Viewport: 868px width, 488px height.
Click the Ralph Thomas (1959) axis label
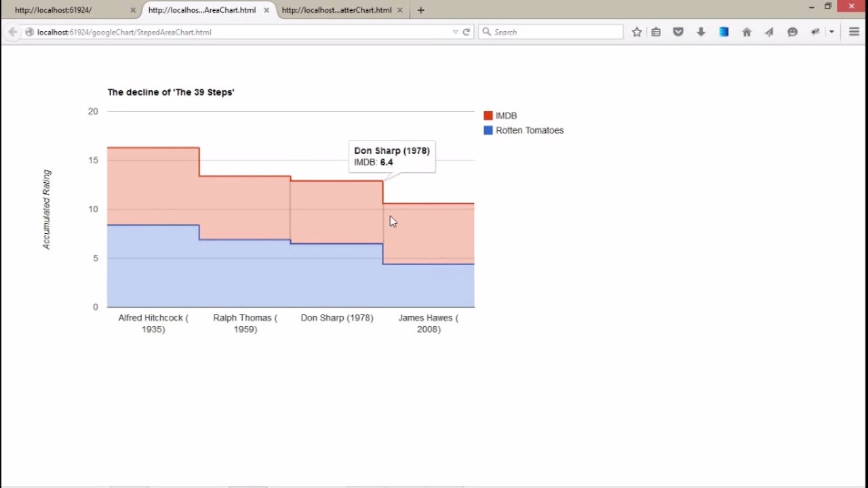point(245,323)
